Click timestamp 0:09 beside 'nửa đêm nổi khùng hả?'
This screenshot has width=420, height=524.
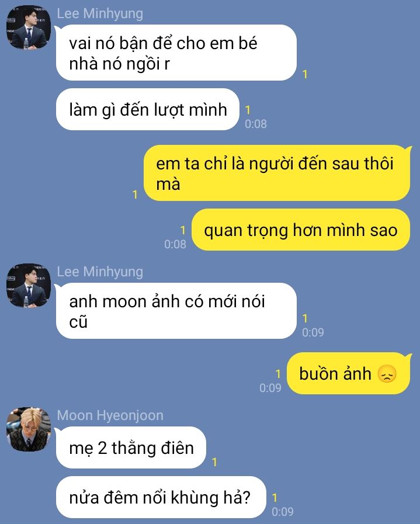[x=283, y=512]
